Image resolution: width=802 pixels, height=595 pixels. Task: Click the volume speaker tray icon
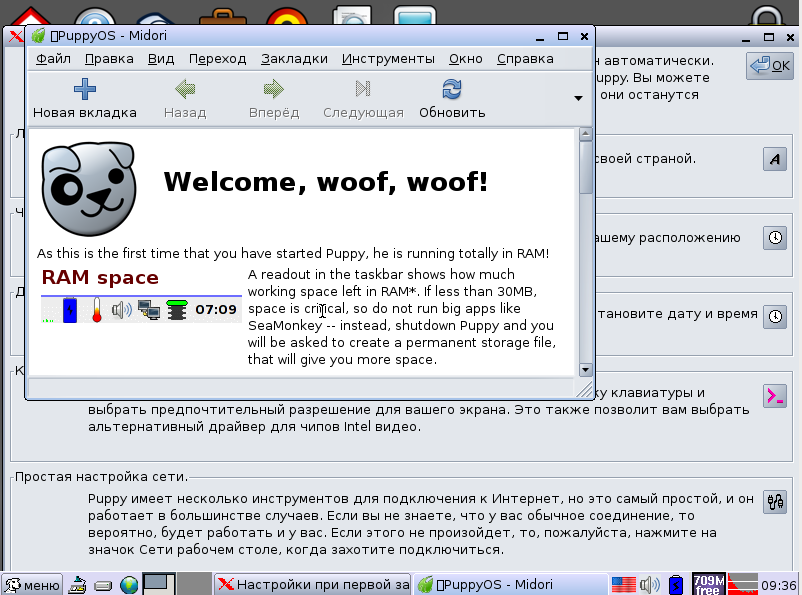(x=650, y=584)
